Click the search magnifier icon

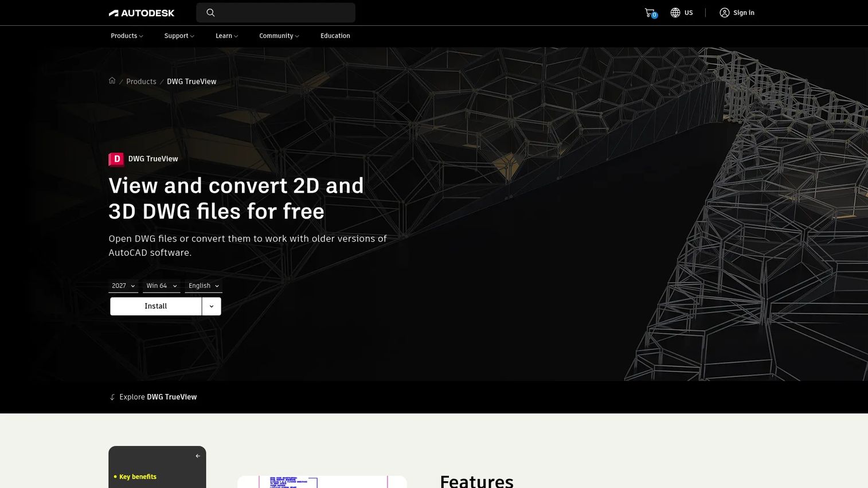(210, 13)
